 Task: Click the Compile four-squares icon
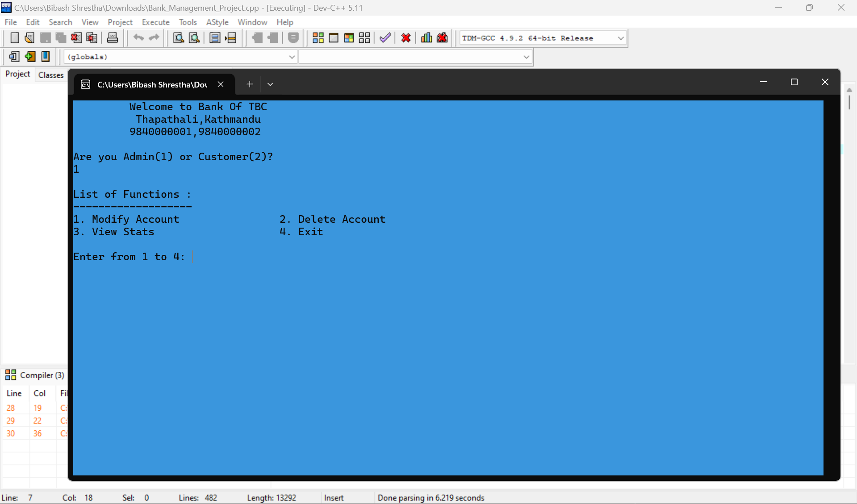318,38
